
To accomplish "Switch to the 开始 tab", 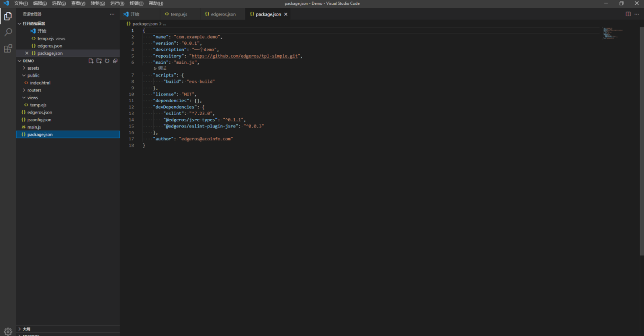I will click(139, 14).
